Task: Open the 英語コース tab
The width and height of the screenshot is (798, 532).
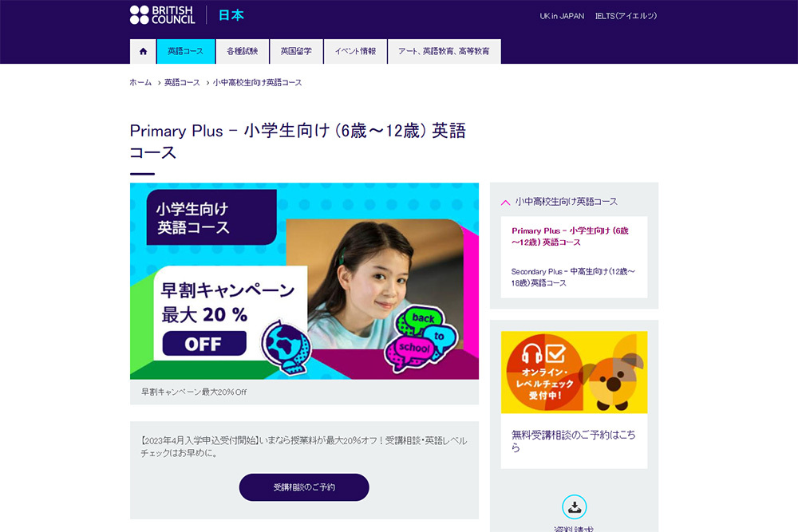Action: point(186,51)
